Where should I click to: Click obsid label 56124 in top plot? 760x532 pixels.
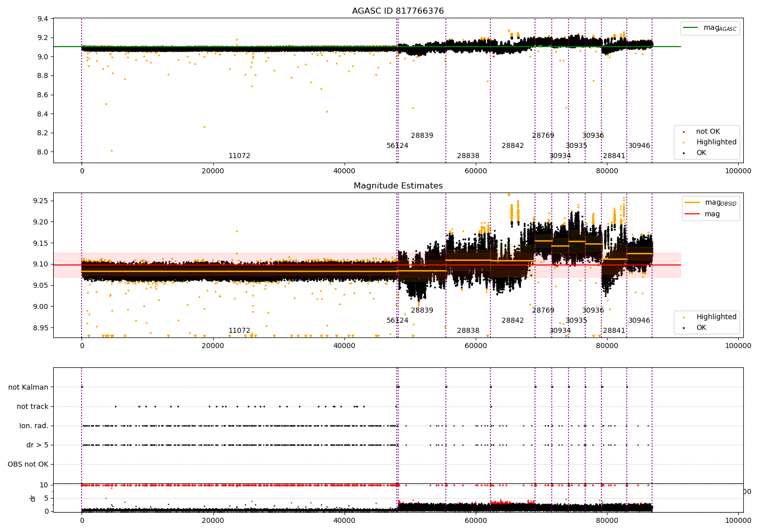tap(397, 146)
